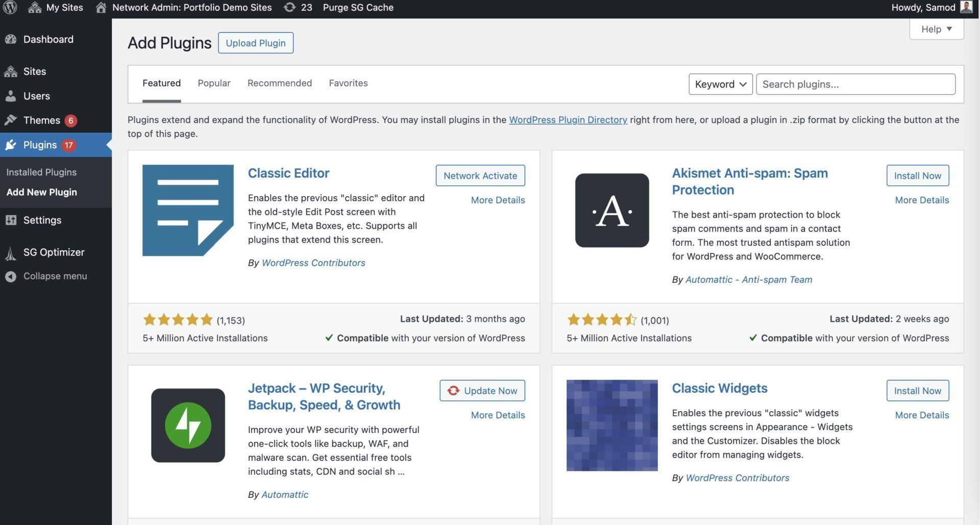
Task: Install Classic Widgets now
Action: point(918,391)
